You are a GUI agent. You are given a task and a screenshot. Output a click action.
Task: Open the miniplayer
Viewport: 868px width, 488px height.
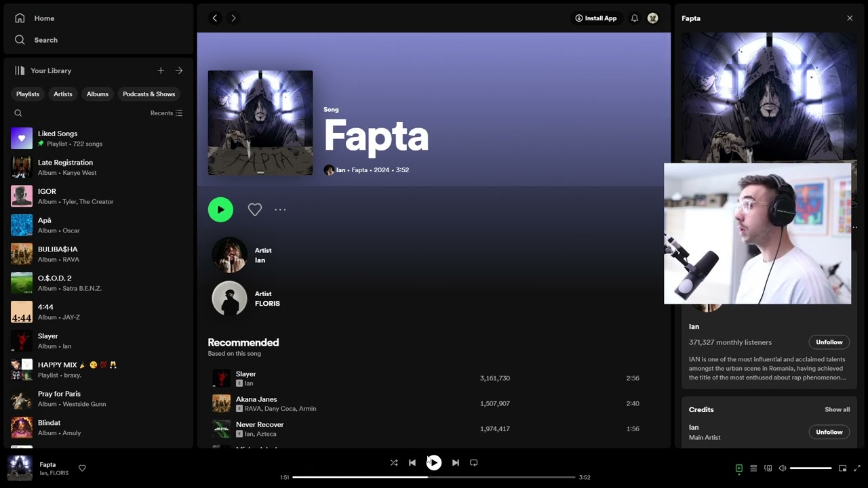[x=843, y=468]
